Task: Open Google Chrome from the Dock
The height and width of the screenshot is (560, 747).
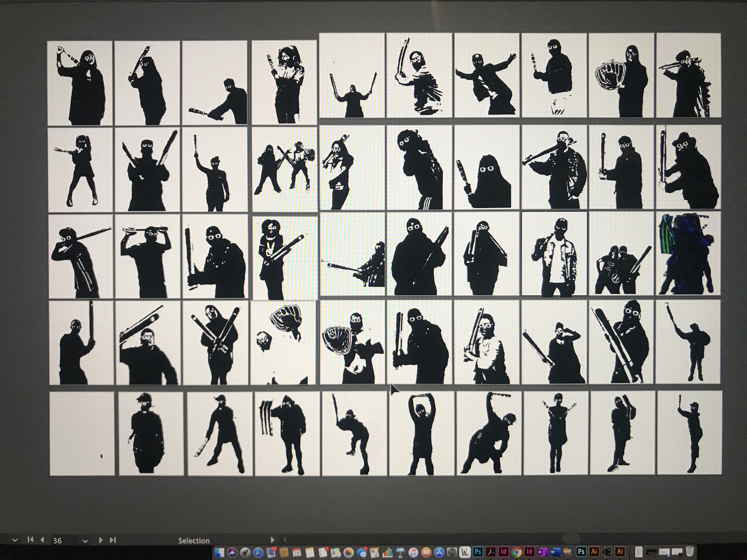Action: (x=516, y=552)
